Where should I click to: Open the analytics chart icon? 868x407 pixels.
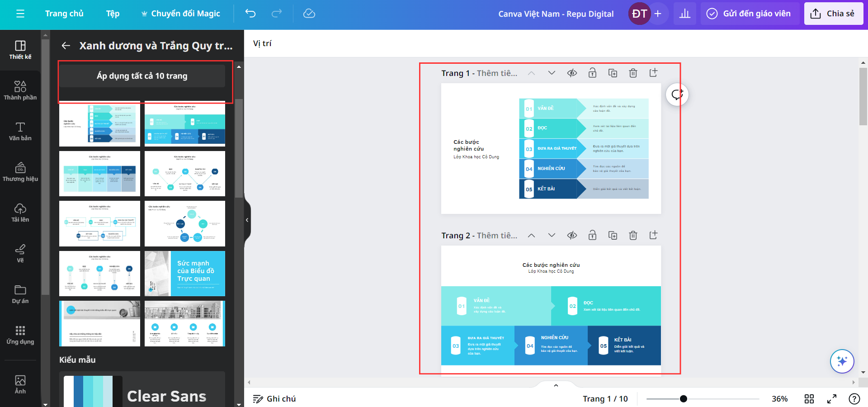pyautogui.click(x=685, y=14)
